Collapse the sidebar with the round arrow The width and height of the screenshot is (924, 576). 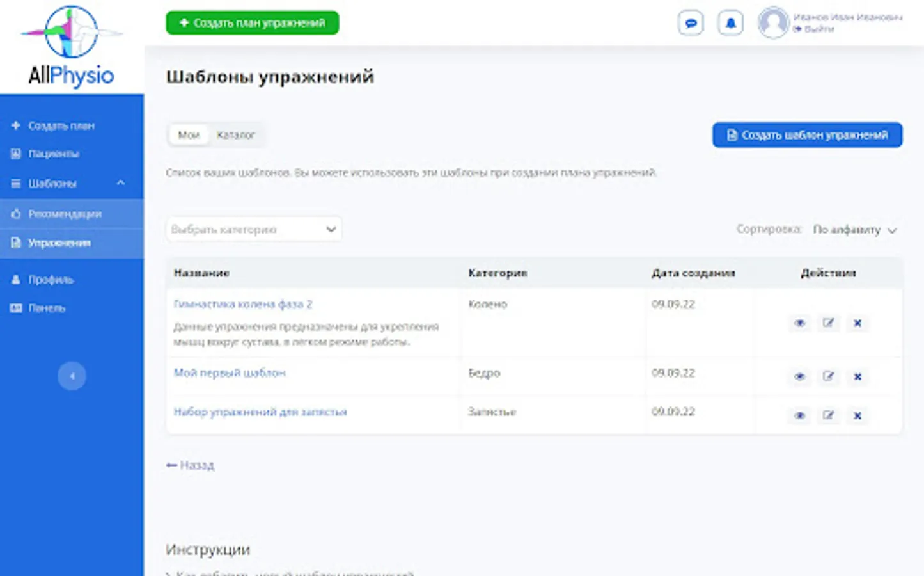(72, 376)
